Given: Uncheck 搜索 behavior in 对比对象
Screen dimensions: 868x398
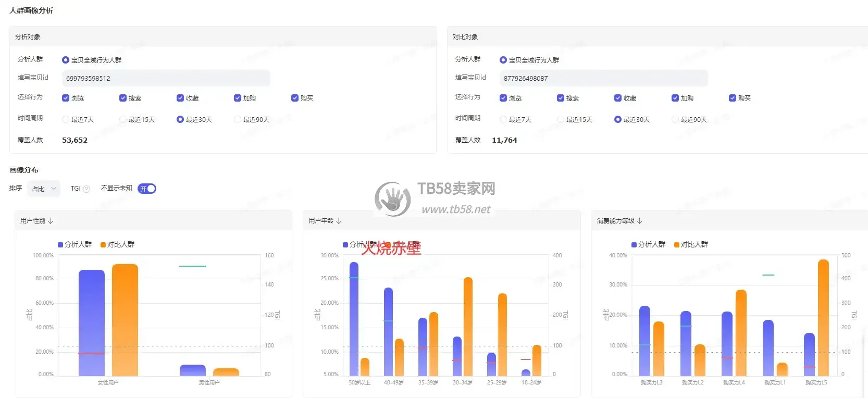Looking at the screenshot, I should (x=561, y=98).
